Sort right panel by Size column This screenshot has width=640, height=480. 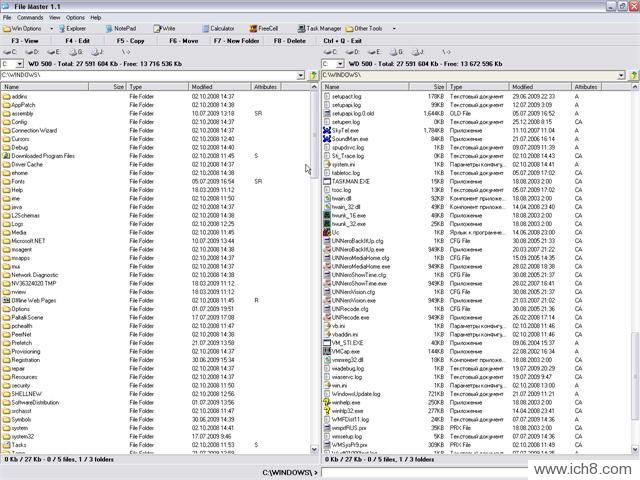pos(427,87)
